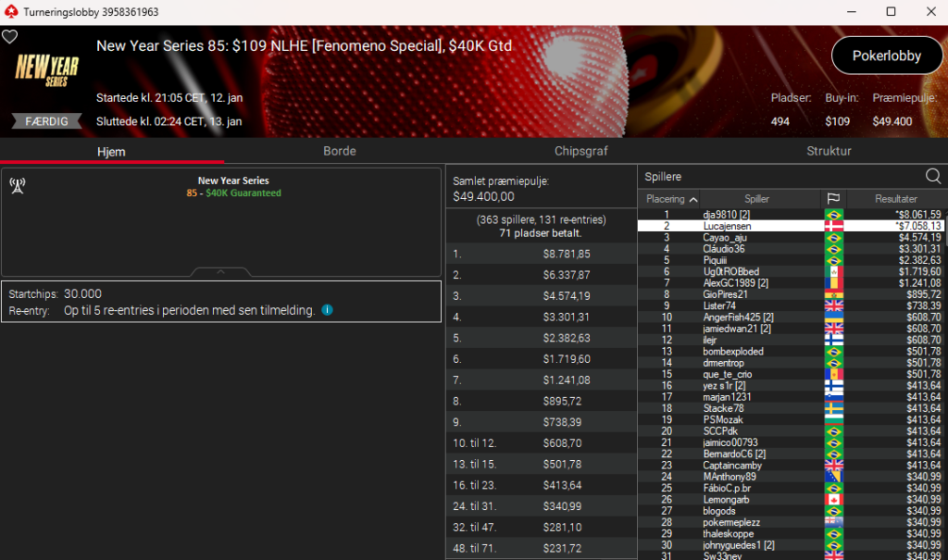Click the re-entry info icon
Screen dimensions: 948x560
click(327, 310)
